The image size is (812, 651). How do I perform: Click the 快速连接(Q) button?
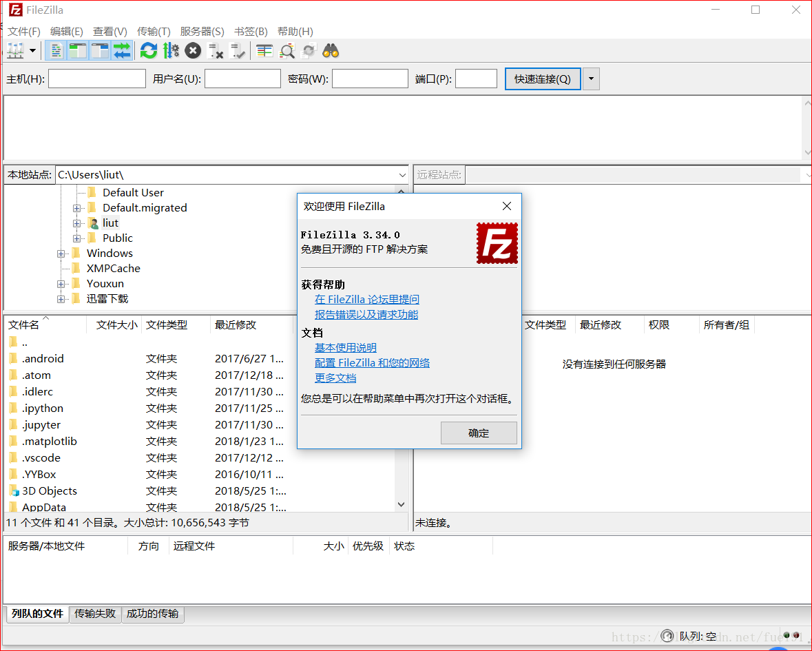pyautogui.click(x=542, y=79)
